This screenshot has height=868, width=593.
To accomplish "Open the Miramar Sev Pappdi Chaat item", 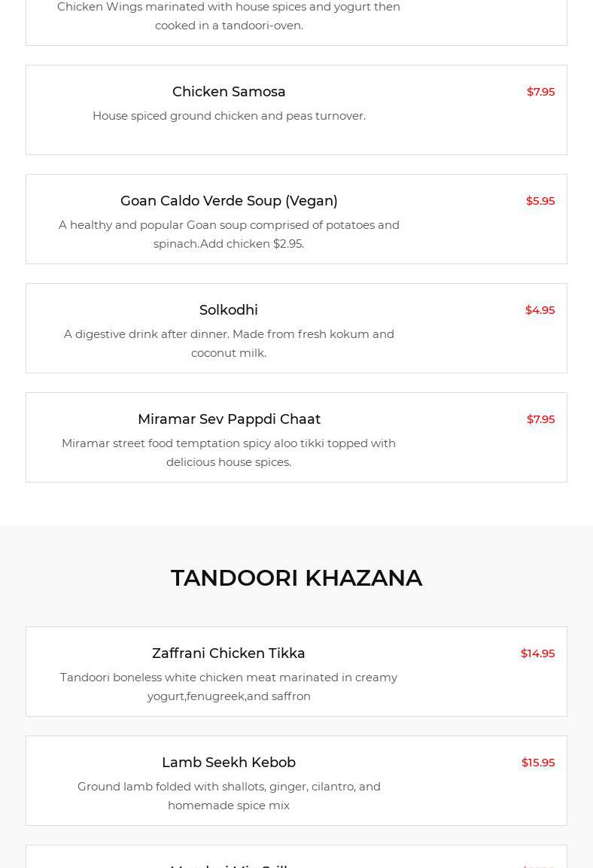I will [x=229, y=419].
